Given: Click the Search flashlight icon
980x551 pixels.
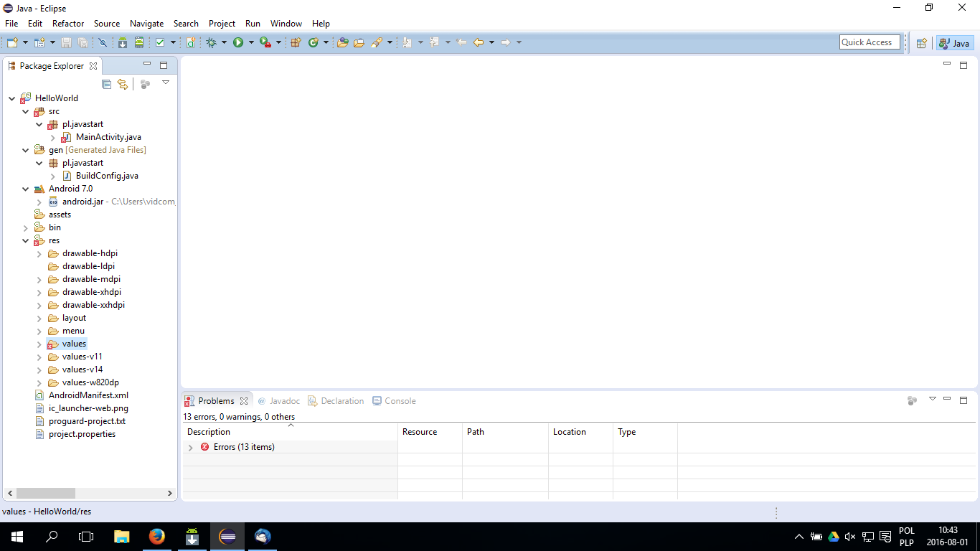Looking at the screenshot, I should click(376, 42).
